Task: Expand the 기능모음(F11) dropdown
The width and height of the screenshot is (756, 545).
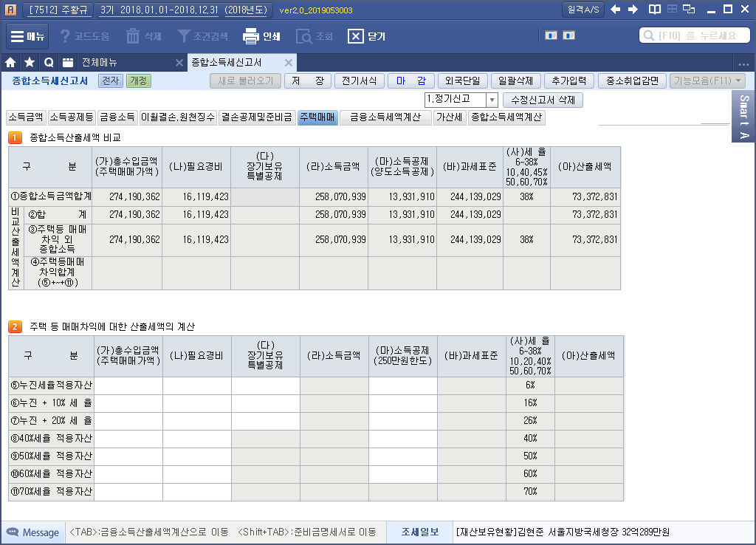Action: point(707,81)
